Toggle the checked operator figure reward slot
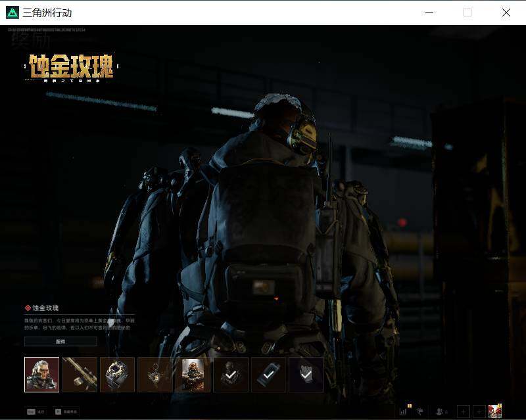The height and width of the screenshot is (420, 526). [x=231, y=375]
